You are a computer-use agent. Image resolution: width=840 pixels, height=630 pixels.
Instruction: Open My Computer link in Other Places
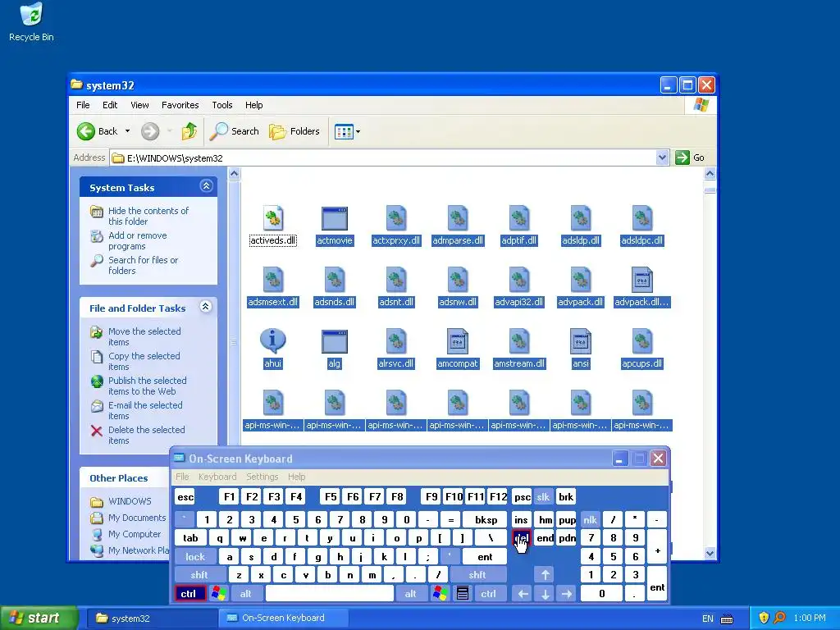(x=135, y=534)
